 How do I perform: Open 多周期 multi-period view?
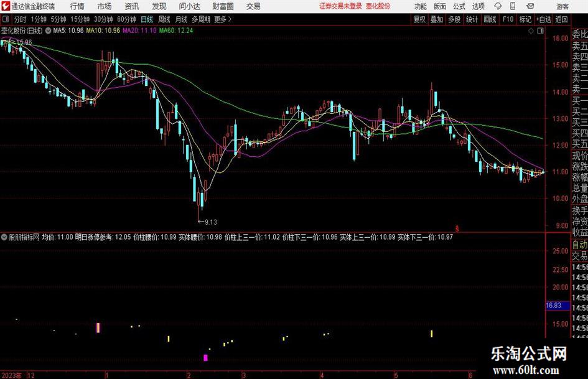pyautogui.click(x=201, y=19)
